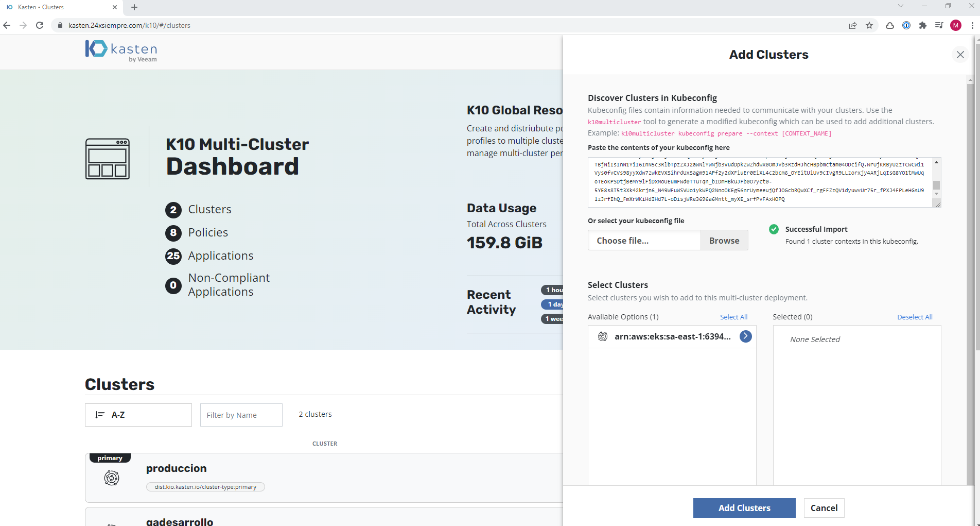Open the A-Z sort dropdown

[138, 415]
